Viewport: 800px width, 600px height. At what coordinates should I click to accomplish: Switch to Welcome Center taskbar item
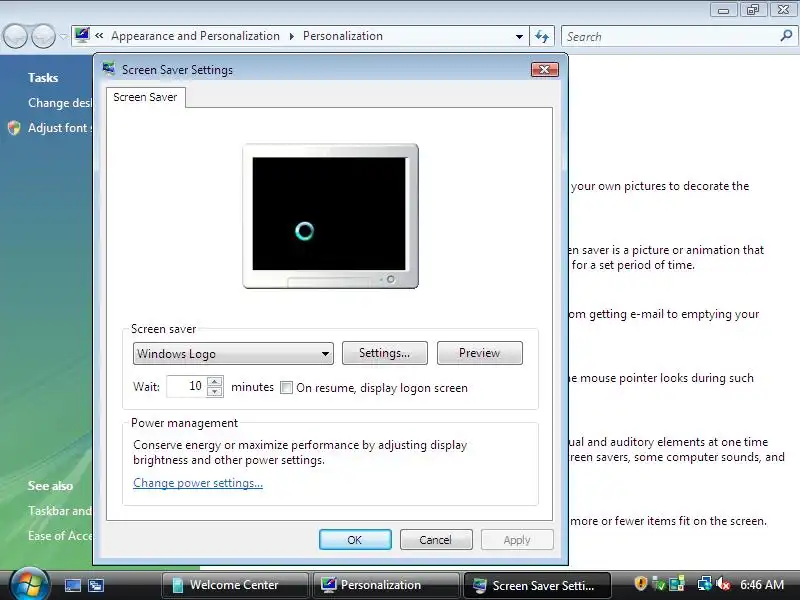[x=235, y=585]
